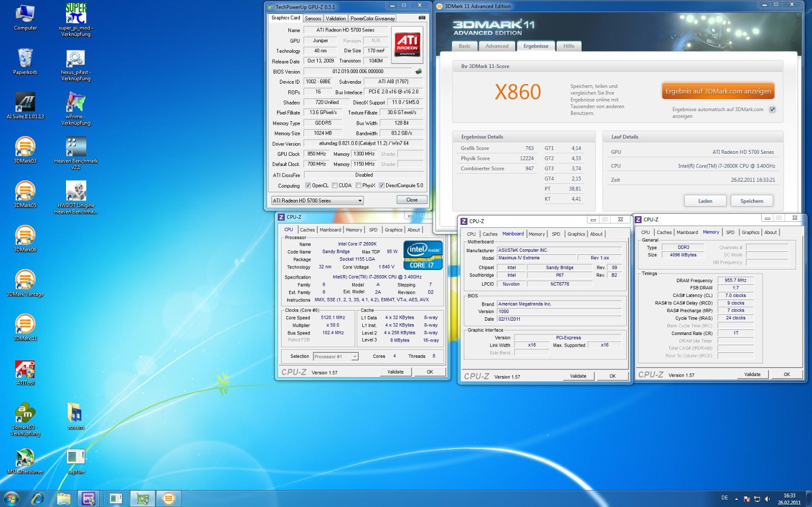Screen dimensions: 812x507
Task: Click the BIOS save chip icon in GPU-Z
Action: click(419, 72)
